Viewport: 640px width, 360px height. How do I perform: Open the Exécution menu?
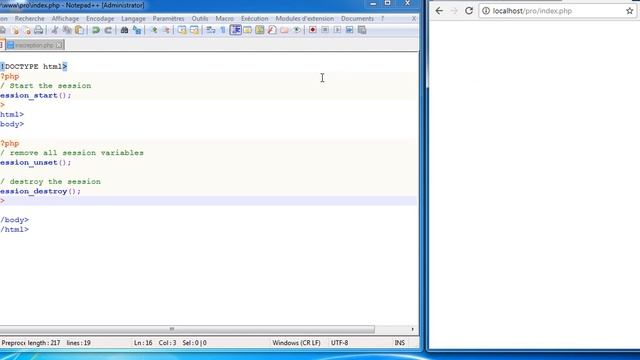(x=255, y=19)
